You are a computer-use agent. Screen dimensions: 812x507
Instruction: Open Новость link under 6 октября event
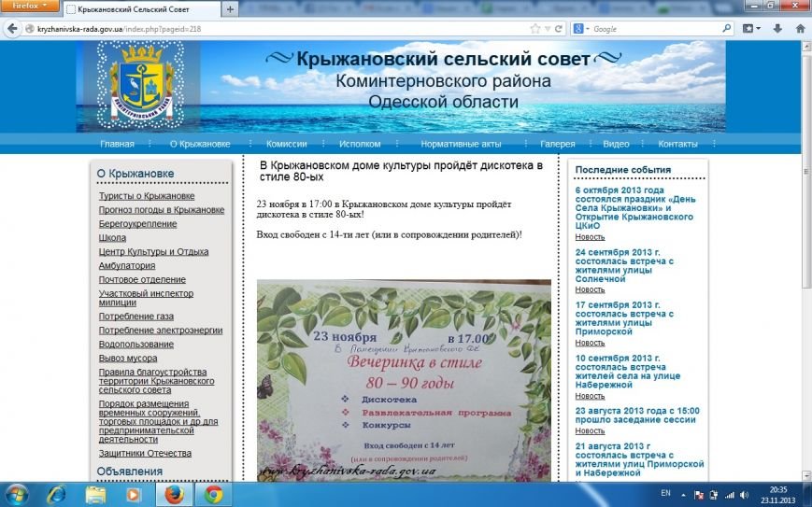pyautogui.click(x=590, y=237)
